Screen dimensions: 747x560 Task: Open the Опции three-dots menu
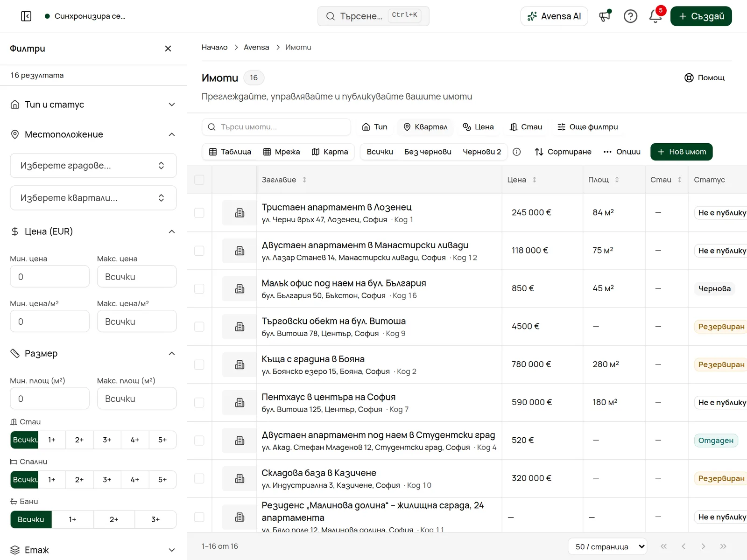click(x=622, y=152)
